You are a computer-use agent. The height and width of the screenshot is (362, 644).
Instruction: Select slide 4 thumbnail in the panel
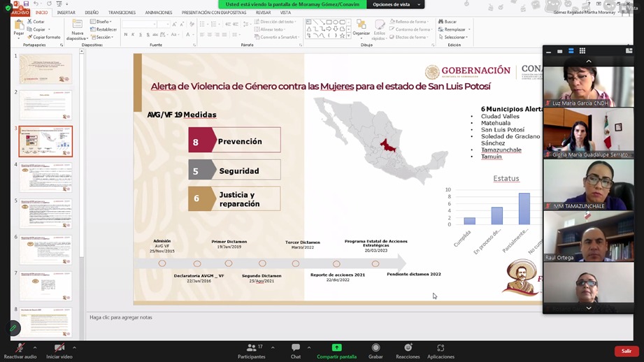click(x=45, y=178)
